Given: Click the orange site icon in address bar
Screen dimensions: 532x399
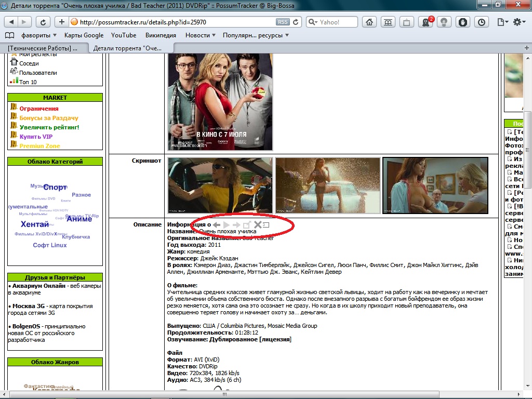Looking at the screenshot, I should click(x=74, y=22).
